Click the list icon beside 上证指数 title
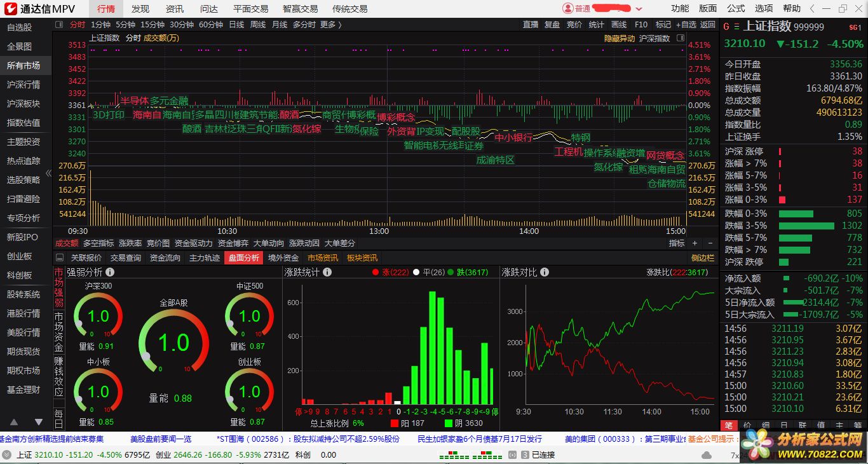This screenshot has width=868, height=464. click(737, 27)
